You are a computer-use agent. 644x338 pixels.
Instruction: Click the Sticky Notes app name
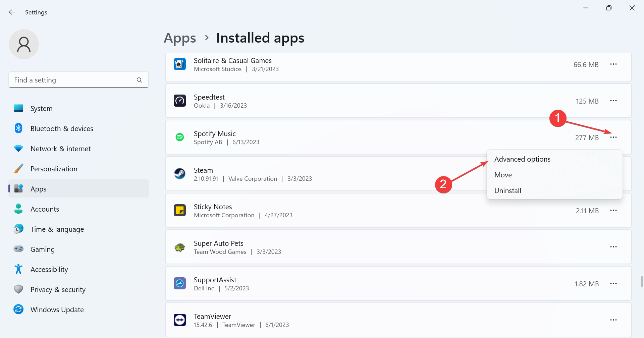(x=213, y=207)
